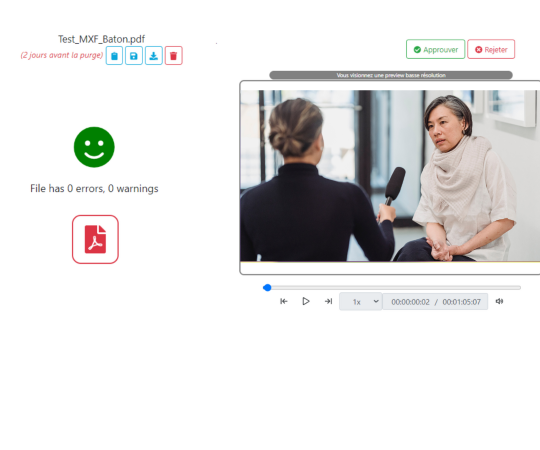Open the 1x playback speed dropdown
Image resolution: width=540 pixels, height=450 pixels.
[361, 302]
